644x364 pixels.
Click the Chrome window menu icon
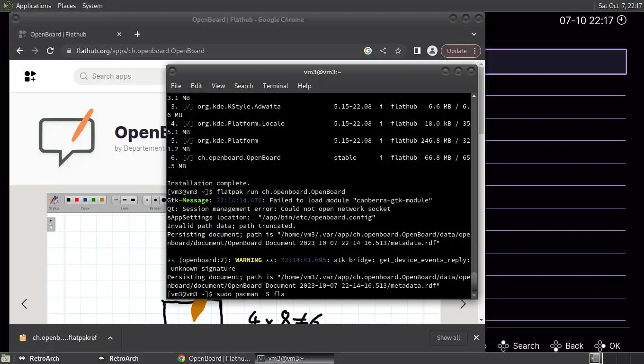[x=15, y=19]
